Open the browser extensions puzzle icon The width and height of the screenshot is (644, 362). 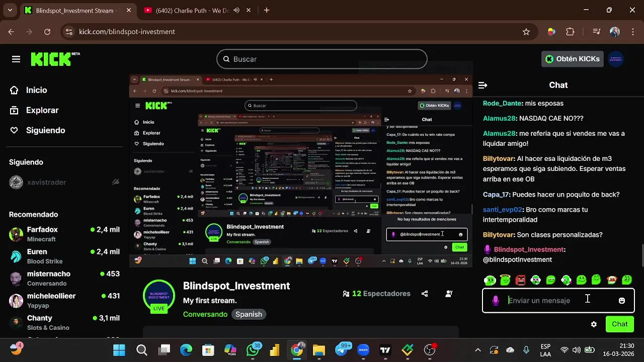[570, 32]
